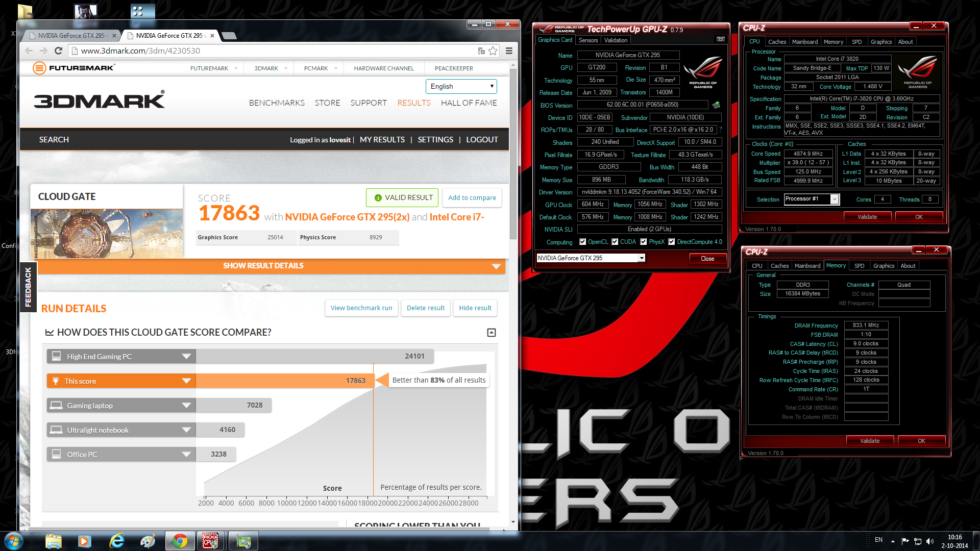
Task: Open Internet Explorer from taskbar
Action: coord(116,541)
